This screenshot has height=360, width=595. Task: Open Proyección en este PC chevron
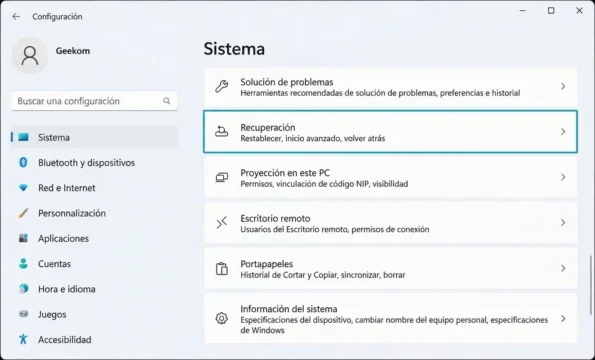[x=563, y=177]
